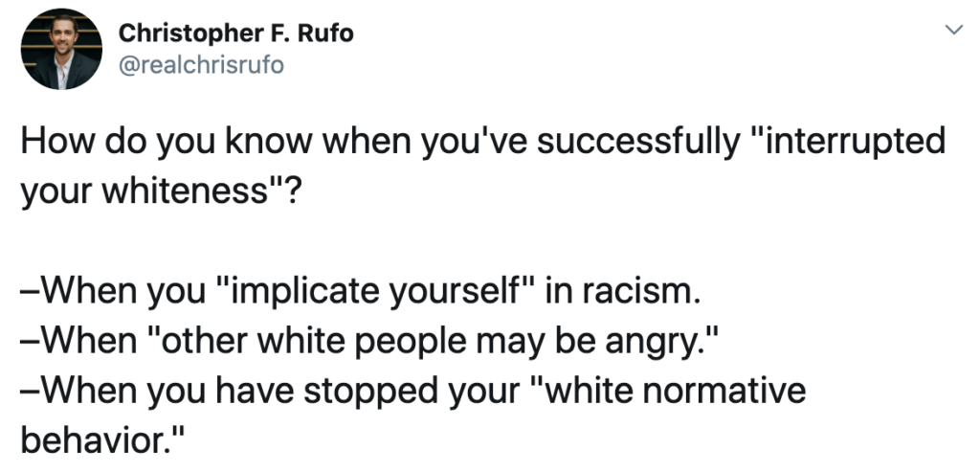Click the "white normative" quoted phrase

click(x=667, y=391)
